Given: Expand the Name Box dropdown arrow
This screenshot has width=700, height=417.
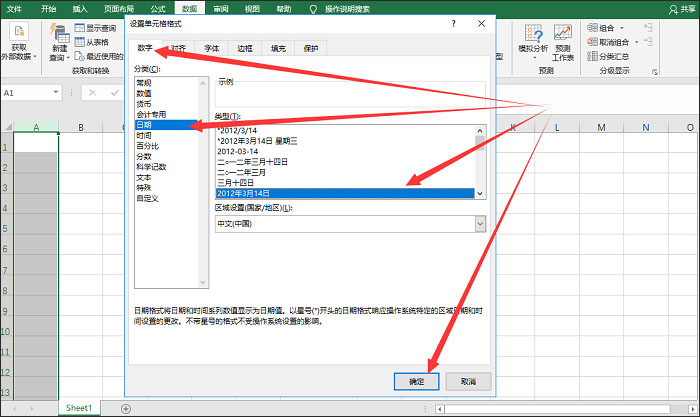Looking at the screenshot, I should (55, 92).
